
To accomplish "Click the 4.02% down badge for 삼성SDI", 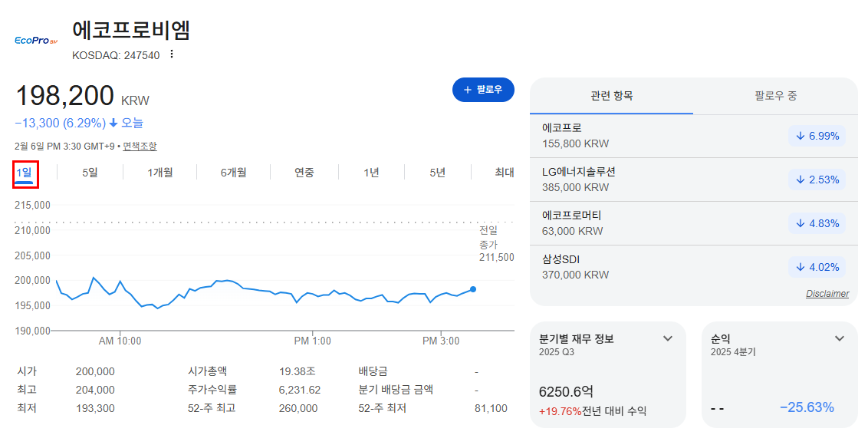I will coord(817,267).
